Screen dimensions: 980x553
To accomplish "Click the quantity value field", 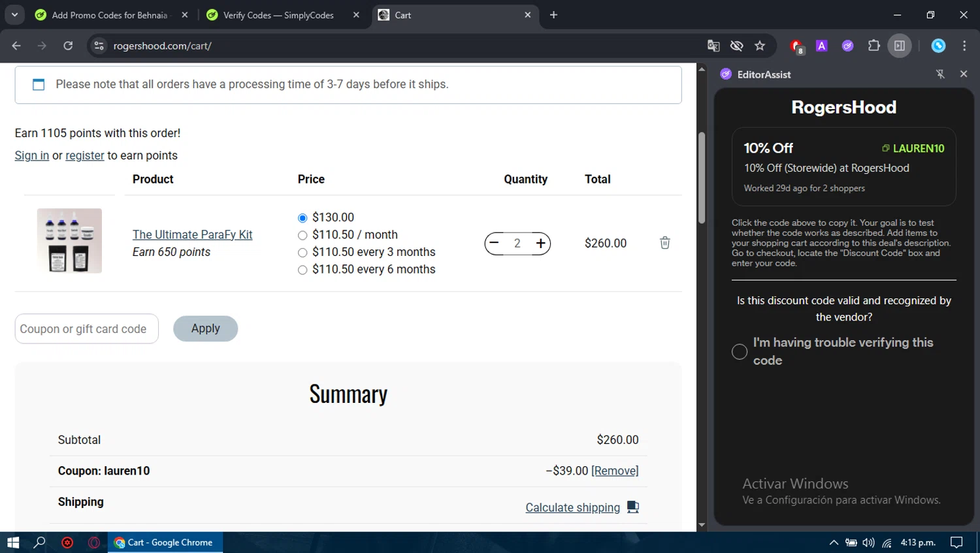I will [x=517, y=243].
